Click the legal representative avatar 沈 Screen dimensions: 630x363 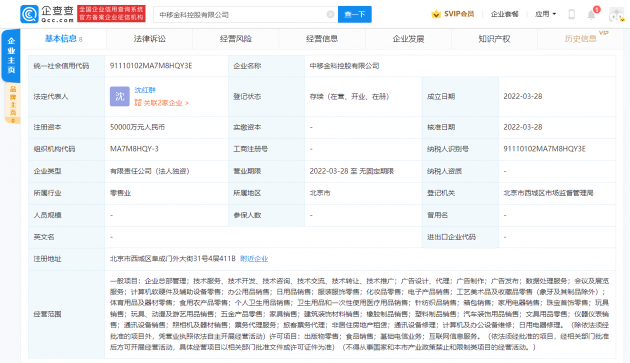coord(120,96)
